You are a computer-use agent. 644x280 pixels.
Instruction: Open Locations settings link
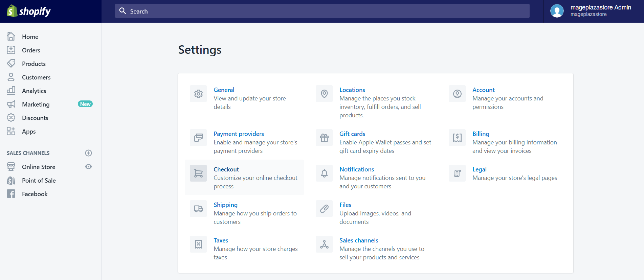point(352,90)
